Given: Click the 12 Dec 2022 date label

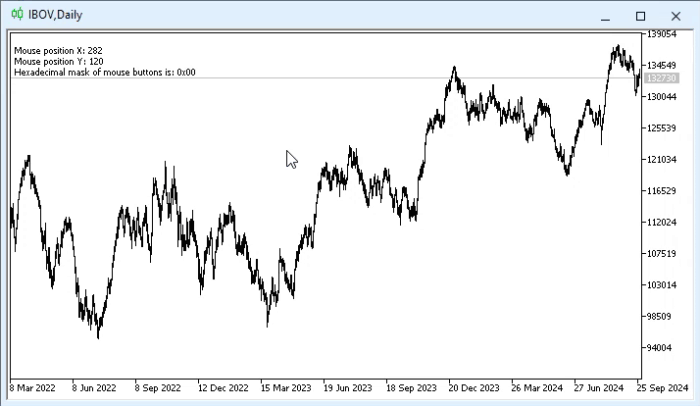Looking at the screenshot, I should (x=223, y=388).
